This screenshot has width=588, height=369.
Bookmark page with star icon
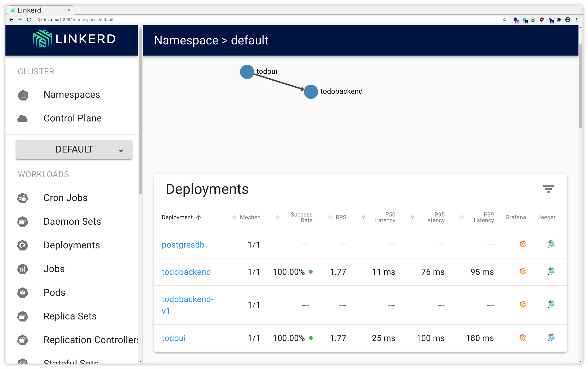pyautogui.click(x=504, y=20)
